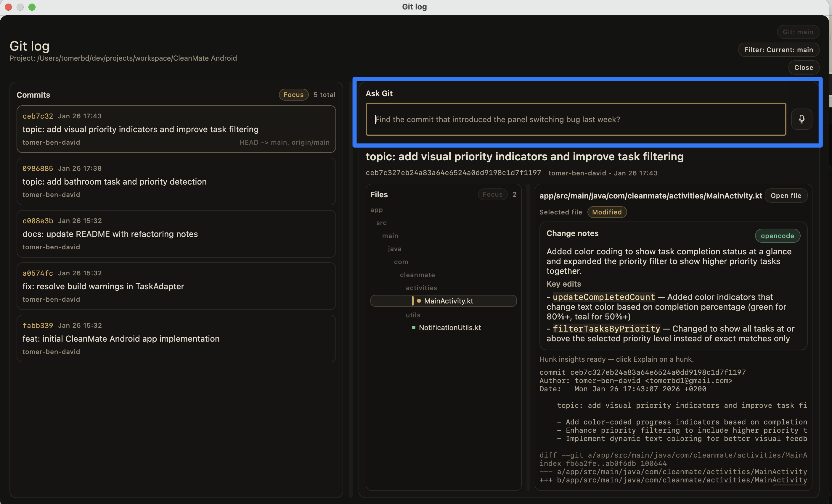This screenshot has width=832, height=504.
Task: Open MainActivity.kt with the Open file button
Action: click(x=786, y=195)
